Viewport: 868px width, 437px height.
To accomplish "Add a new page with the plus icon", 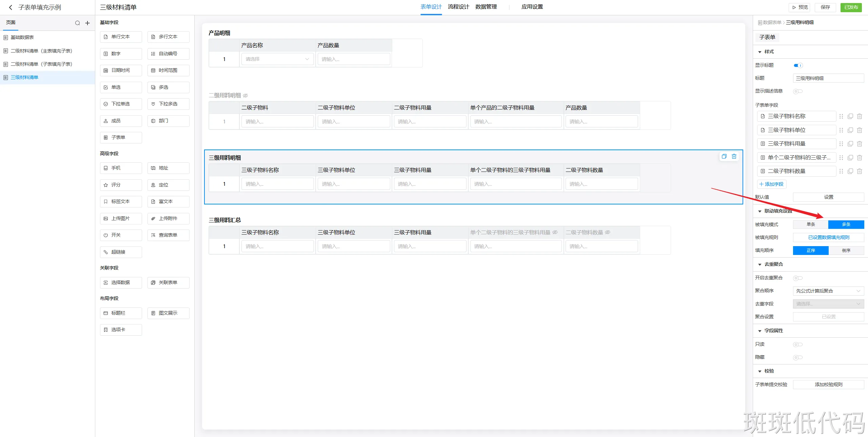I will (87, 23).
